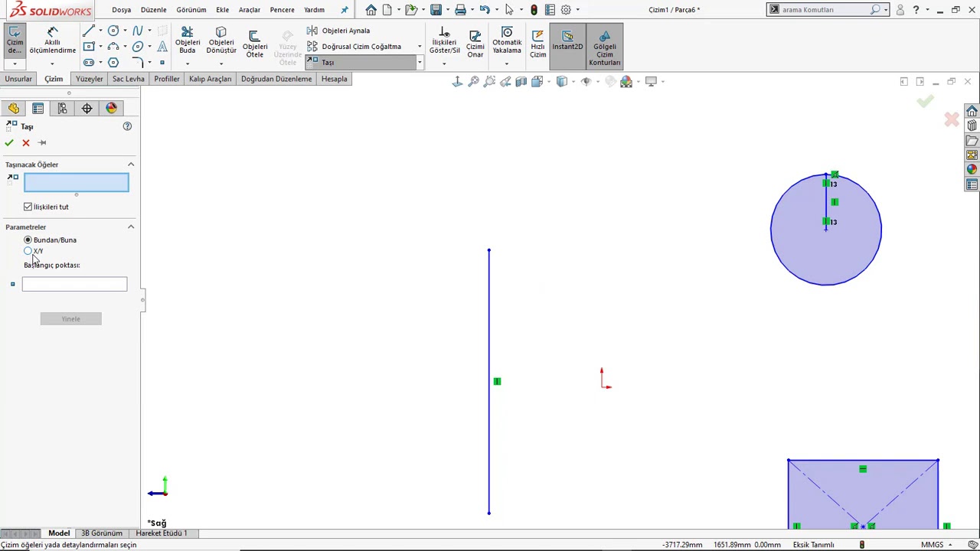Pin the Taşı property panel
Viewport: 980px width, 551px height.
click(x=42, y=142)
